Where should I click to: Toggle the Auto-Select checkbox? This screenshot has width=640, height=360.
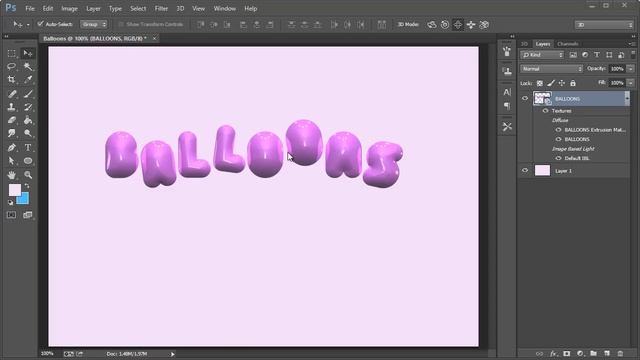click(40, 24)
